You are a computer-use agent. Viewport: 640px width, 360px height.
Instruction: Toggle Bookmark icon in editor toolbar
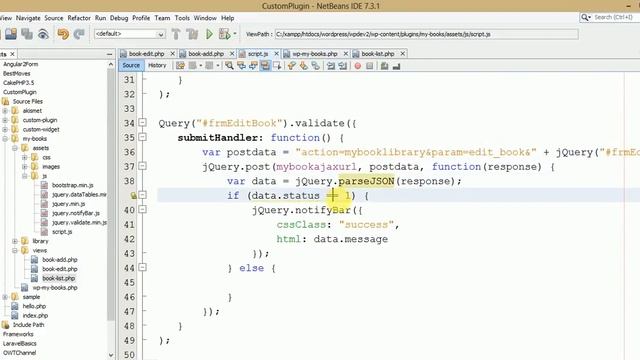coord(315,66)
